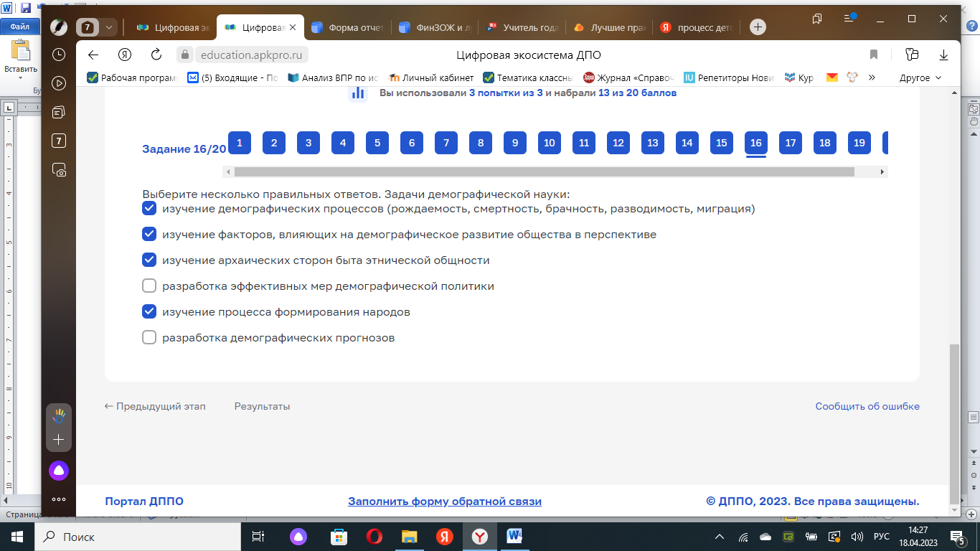Screen dimensions: 980x551
Task: Show hidden system tray icons chevron
Action: tap(721, 537)
